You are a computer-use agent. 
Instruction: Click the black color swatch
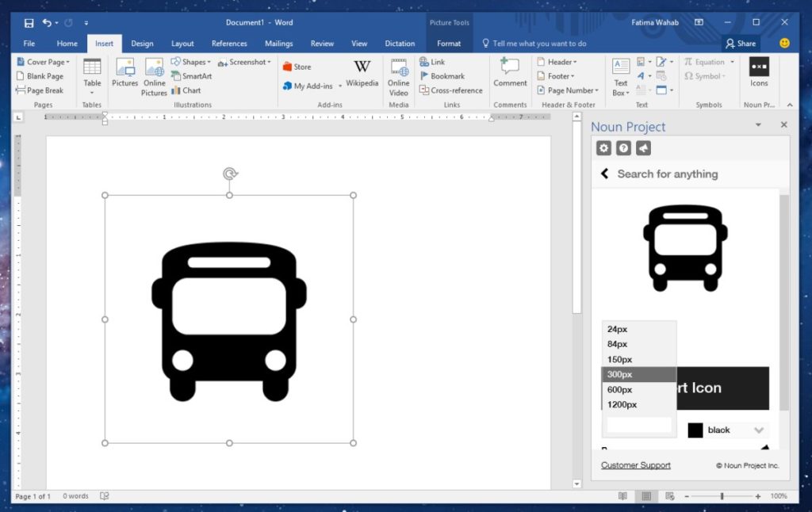click(695, 429)
